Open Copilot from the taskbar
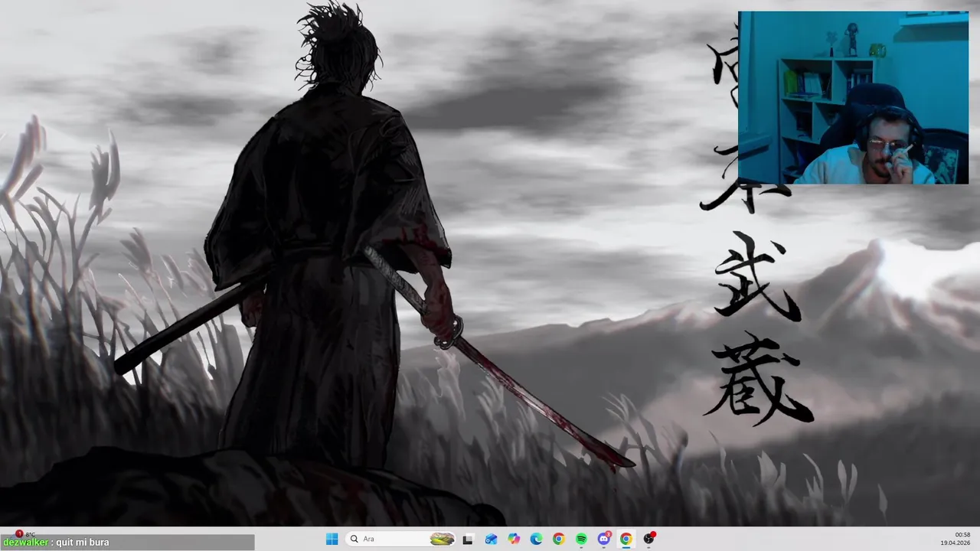 click(514, 539)
